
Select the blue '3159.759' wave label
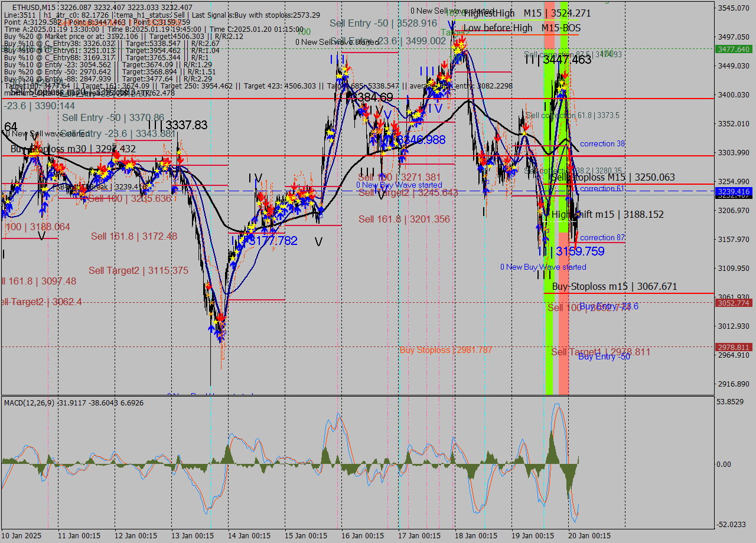579,251
